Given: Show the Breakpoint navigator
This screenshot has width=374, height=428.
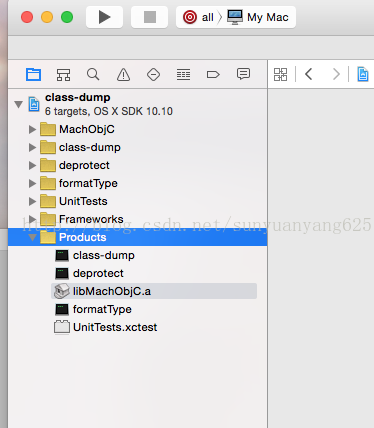Looking at the screenshot, I should pyautogui.click(x=213, y=74).
